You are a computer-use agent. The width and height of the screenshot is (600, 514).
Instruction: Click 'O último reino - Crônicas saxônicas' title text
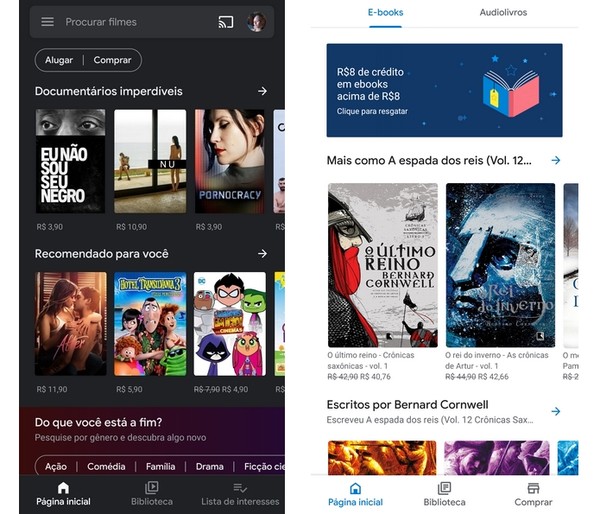coord(371,361)
